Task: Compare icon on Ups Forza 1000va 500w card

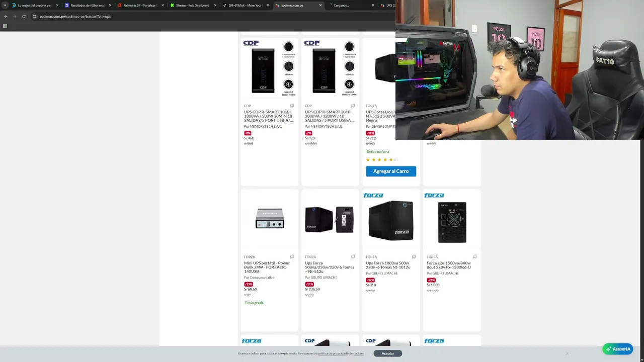Action: click(414, 257)
